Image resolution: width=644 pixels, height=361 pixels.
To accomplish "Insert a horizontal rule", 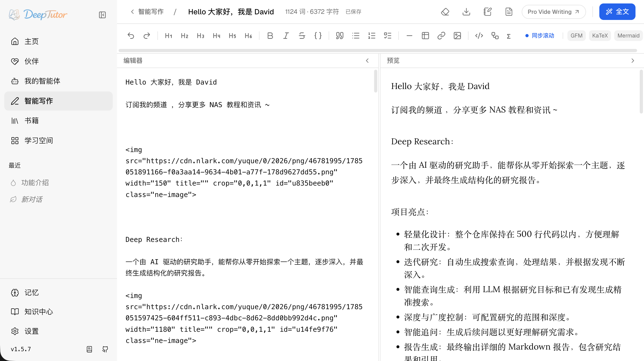I will click(409, 36).
